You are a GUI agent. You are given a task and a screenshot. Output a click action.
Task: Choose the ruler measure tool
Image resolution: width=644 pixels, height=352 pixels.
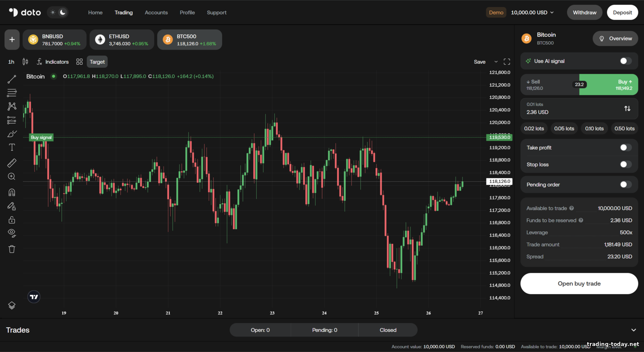click(12, 163)
